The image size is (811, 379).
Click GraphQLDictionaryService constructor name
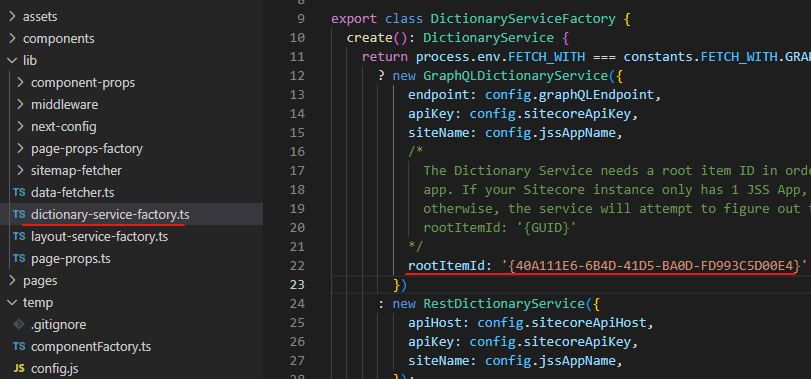pos(516,76)
